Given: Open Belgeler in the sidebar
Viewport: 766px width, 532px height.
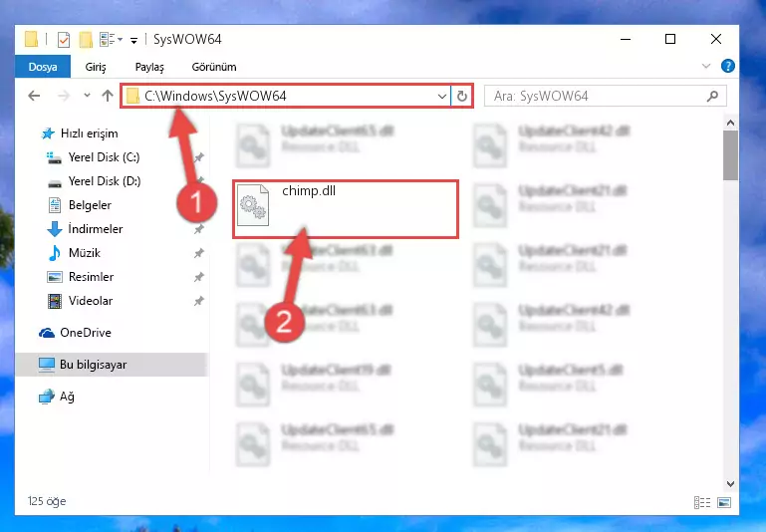Looking at the screenshot, I should tap(90, 205).
